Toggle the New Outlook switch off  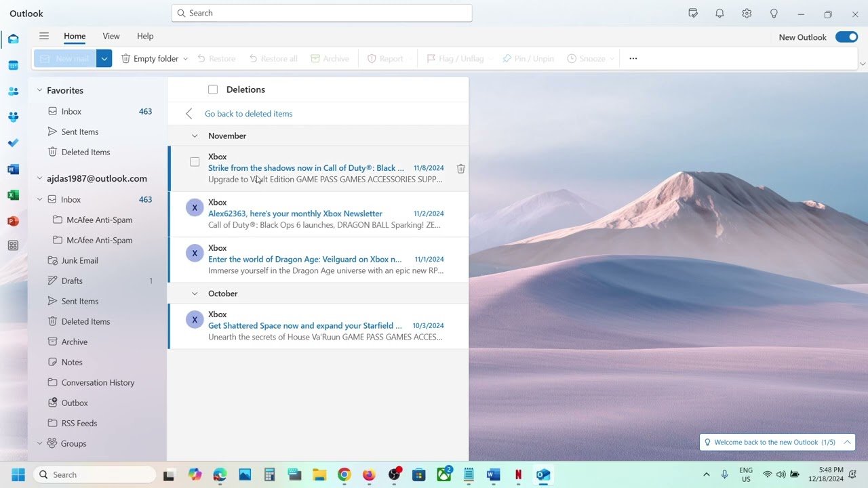pos(846,37)
